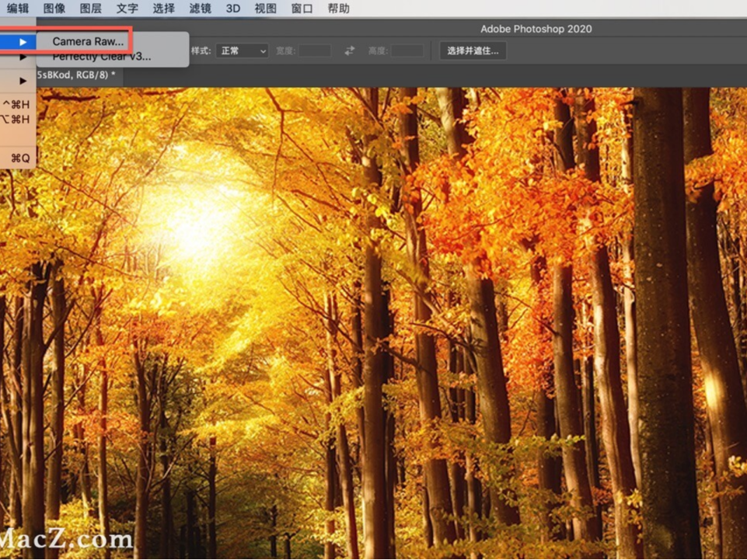Open the 帮助 menu
This screenshot has height=560, width=747.
336,9
